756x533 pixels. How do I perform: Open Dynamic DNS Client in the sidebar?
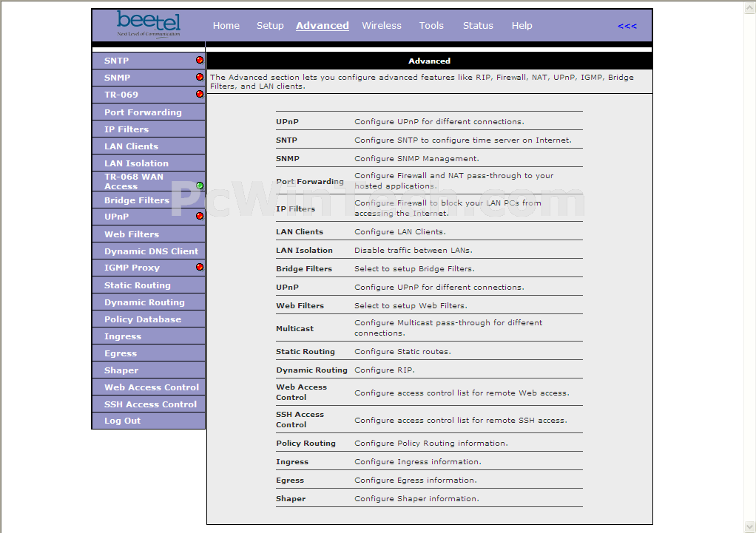click(151, 251)
